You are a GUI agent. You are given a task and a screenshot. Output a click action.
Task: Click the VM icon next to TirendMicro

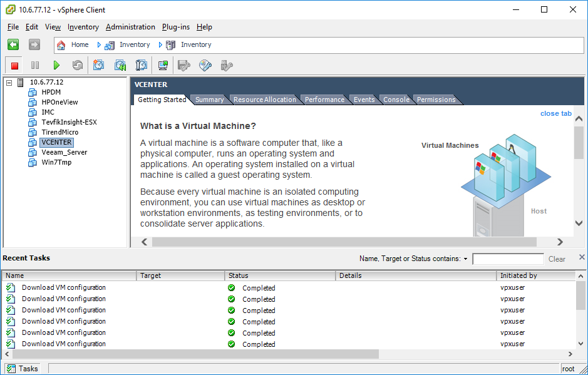tap(33, 132)
